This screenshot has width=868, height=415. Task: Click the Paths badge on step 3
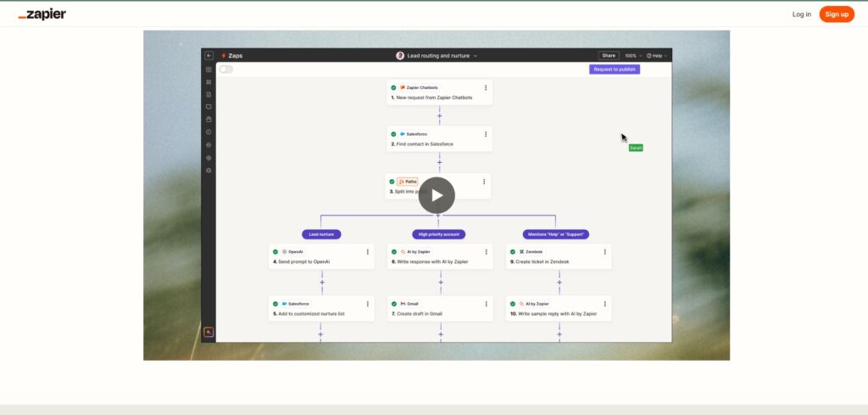(408, 182)
